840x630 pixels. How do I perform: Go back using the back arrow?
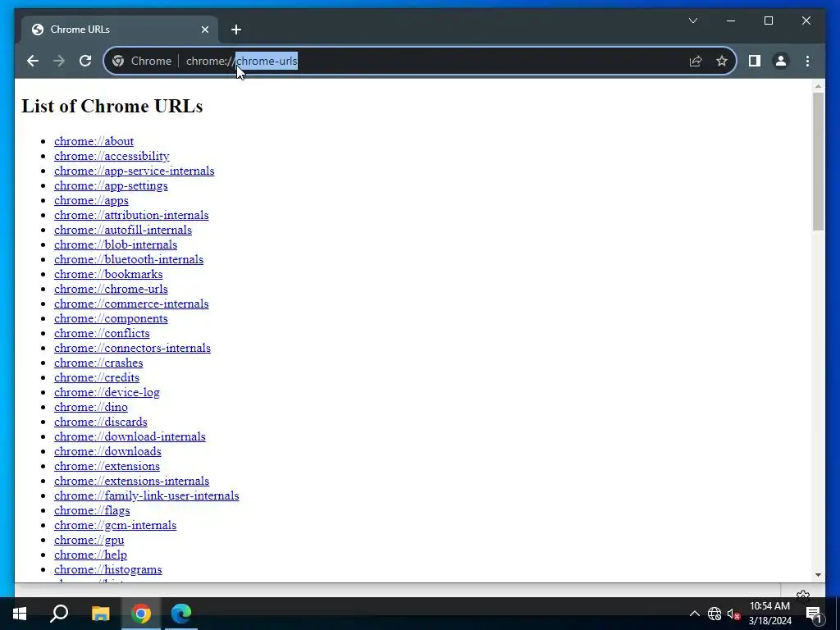33,61
